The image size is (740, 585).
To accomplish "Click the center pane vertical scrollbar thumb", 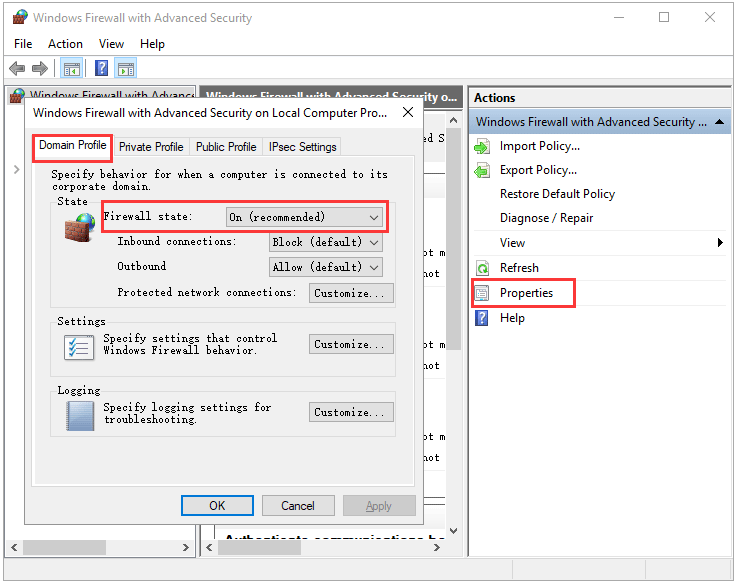I will [454, 240].
